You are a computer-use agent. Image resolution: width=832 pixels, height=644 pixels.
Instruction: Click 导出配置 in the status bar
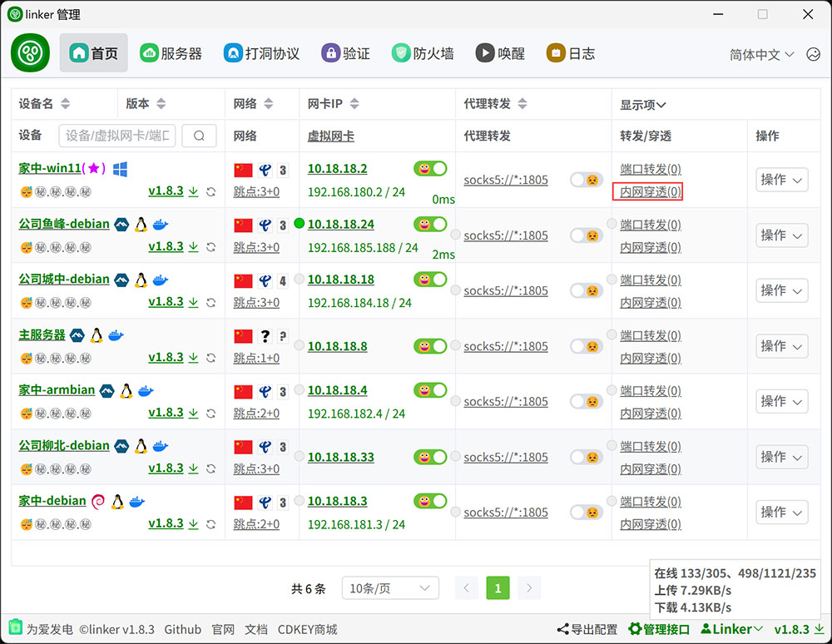(x=587, y=629)
